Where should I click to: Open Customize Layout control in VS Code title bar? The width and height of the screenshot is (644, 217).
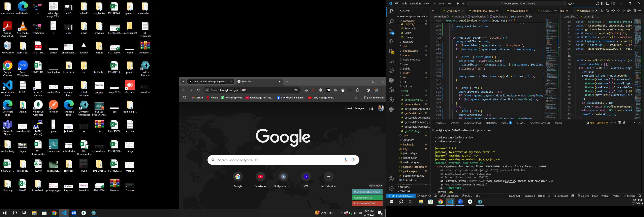click(x=597, y=3)
